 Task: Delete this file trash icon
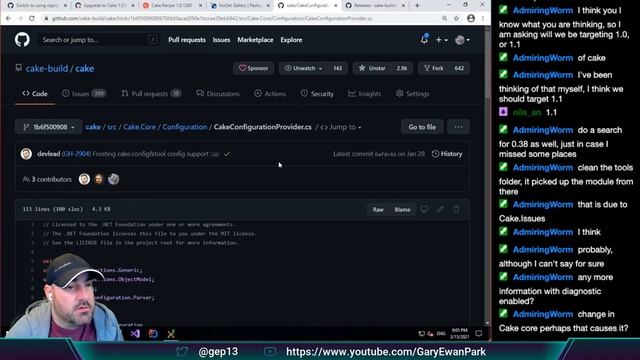[x=456, y=209]
